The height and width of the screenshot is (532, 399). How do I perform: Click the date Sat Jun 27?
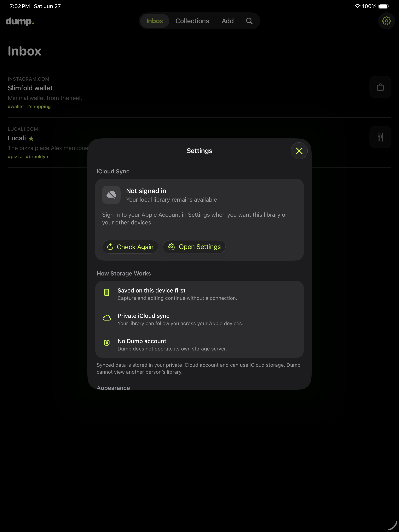[x=47, y=6]
